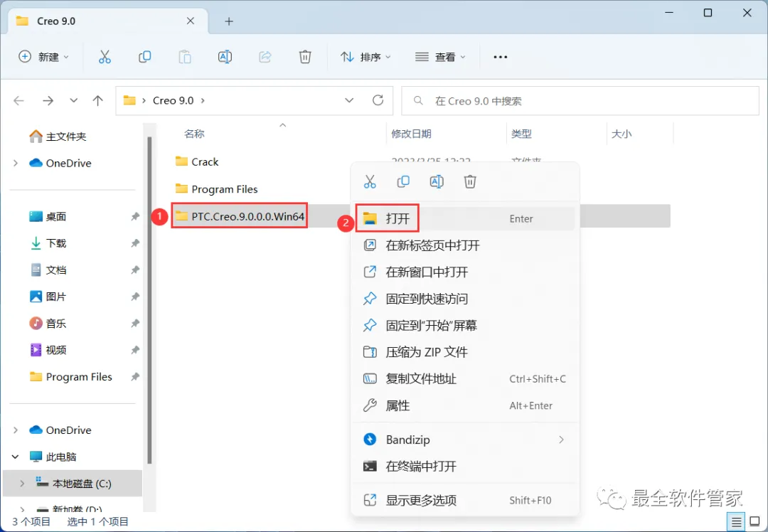
Task: Click the Rename icon in the toolbar
Action: click(225, 57)
